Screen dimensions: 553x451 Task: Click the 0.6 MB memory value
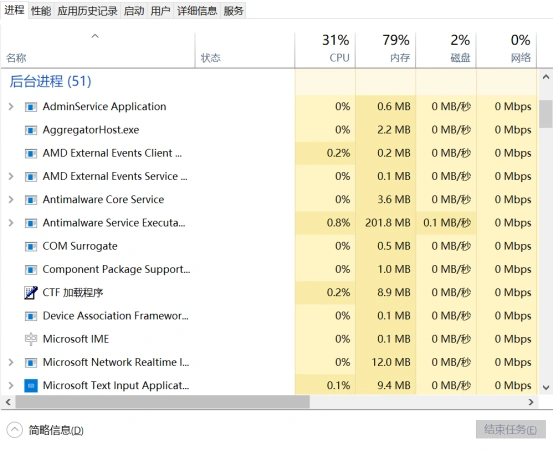point(394,106)
